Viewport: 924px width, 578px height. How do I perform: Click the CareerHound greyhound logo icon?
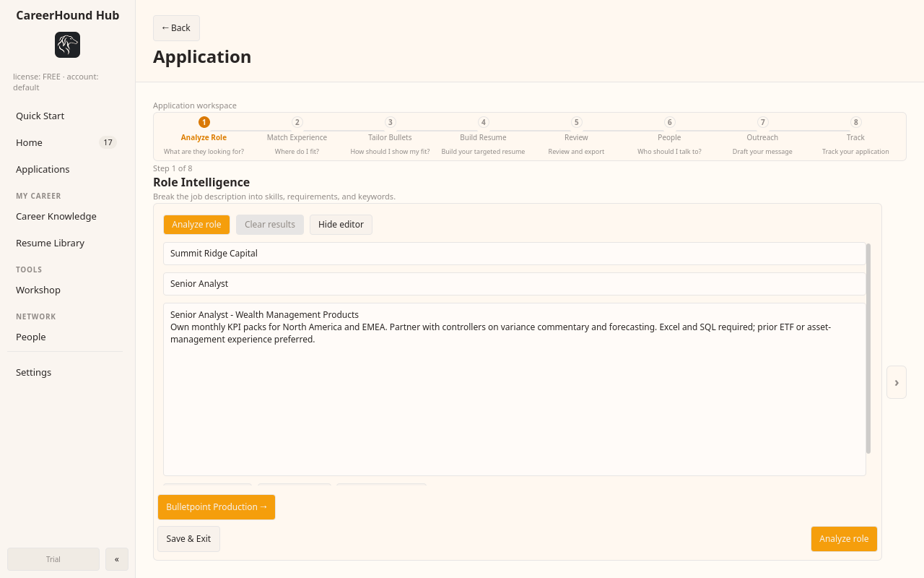click(x=67, y=45)
